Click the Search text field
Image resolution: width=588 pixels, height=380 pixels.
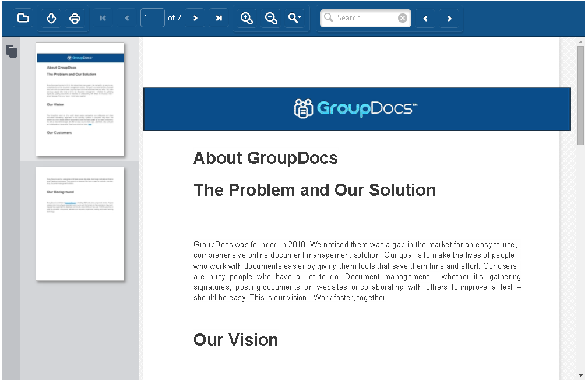(x=365, y=18)
